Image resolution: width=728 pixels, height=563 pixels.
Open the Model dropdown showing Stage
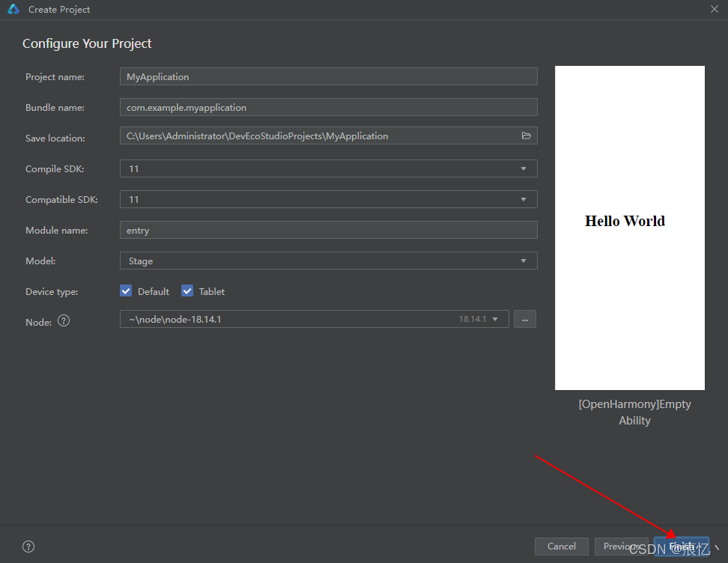point(524,261)
